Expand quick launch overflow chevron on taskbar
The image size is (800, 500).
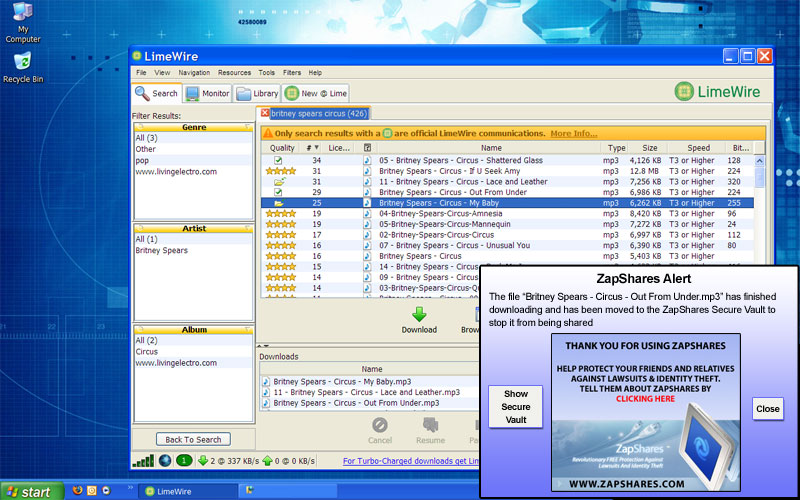[x=130, y=488]
